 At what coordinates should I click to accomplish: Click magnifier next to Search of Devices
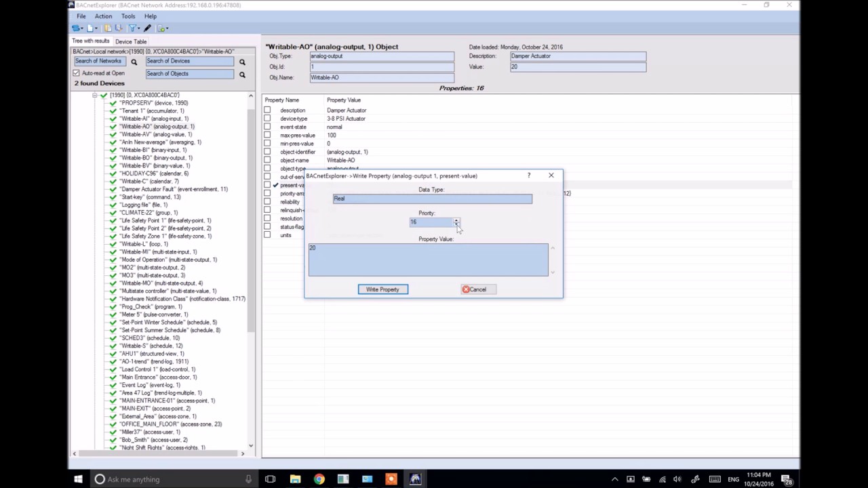click(x=242, y=62)
